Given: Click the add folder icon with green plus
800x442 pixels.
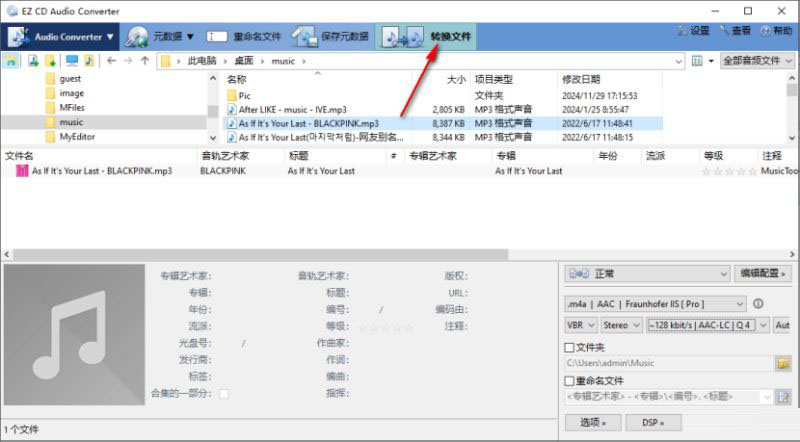Looking at the screenshot, I should coord(50,61).
